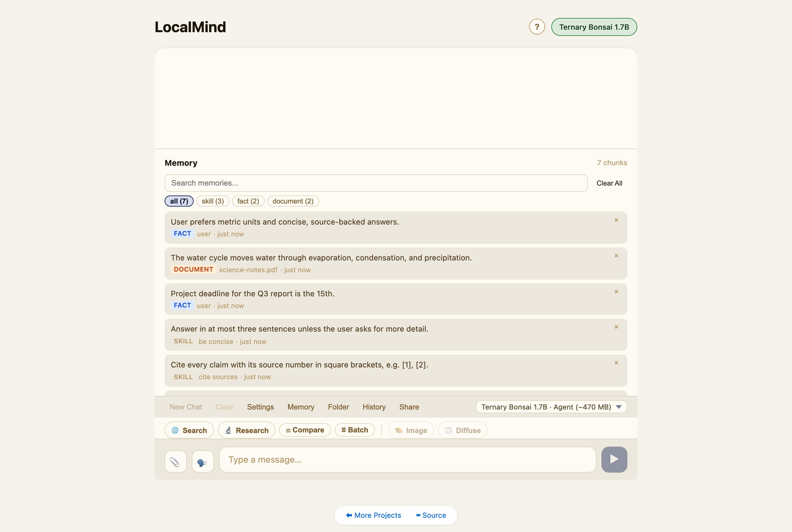Click the 'cite sources' skill label
792x532 pixels.
coord(218,377)
